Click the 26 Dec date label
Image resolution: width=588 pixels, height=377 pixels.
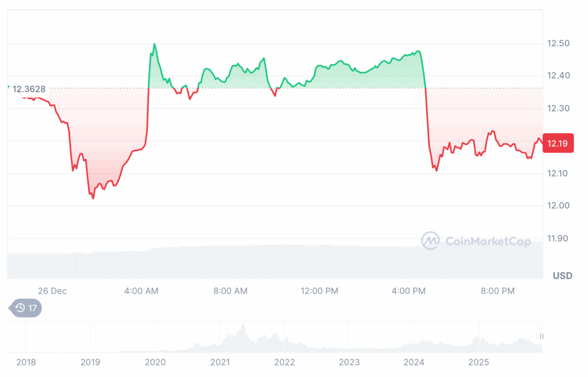[52, 291]
